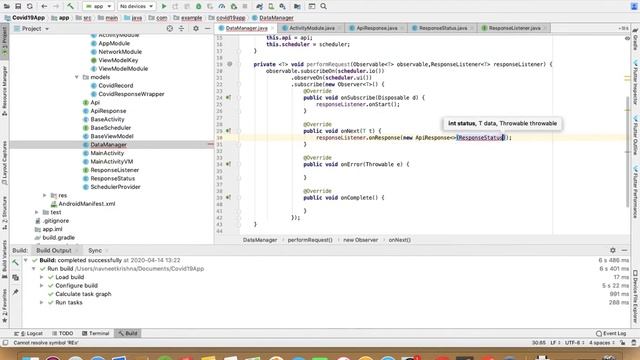Viewport: 640px width, 360px height.
Task: Click the Covid19App breadcrumb
Action: (24, 18)
